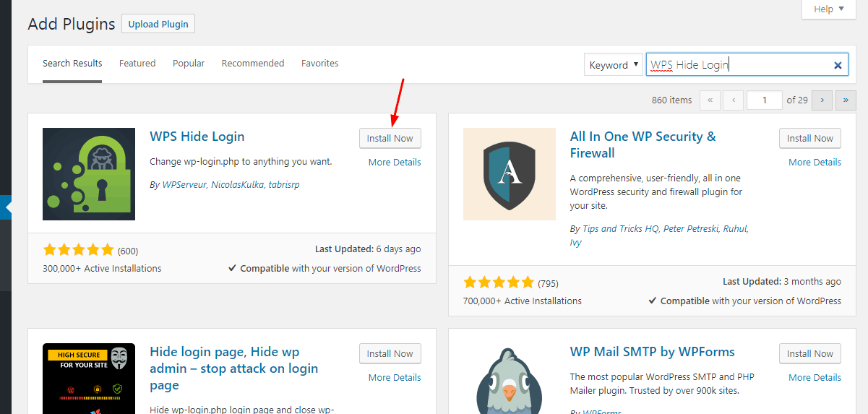This screenshot has width=868, height=414.
Task: Open the Keyword search type dropdown
Action: pyautogui.click(x=614, y=65)
